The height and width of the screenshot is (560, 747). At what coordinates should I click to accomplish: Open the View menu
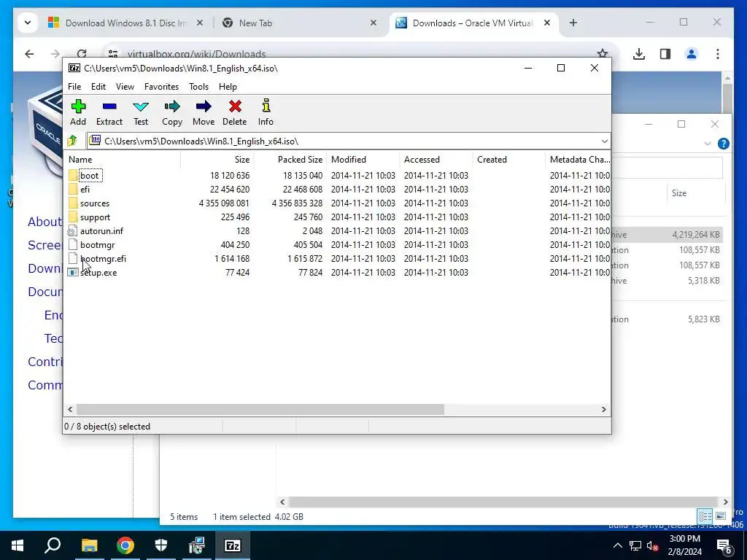coord(125,87)
